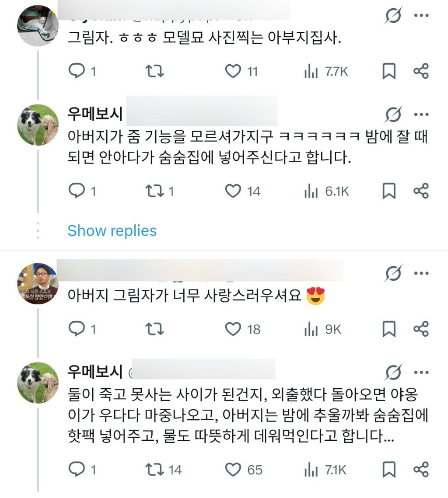Image resolution: width=448 pixels, height=498 pixels.
Task: Bookmark the tweet with 6.1K views
Action: point(389,191)
